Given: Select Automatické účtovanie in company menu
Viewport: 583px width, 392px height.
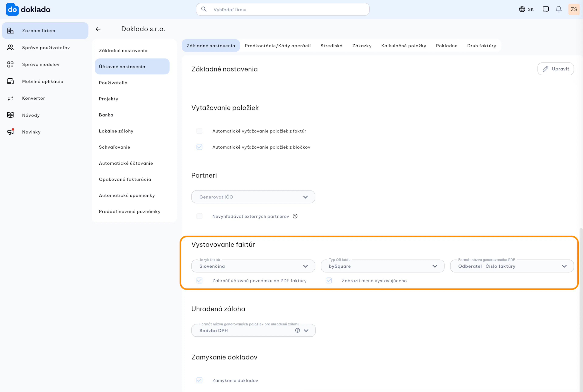Looking at the screenshot, I should click(132, 163).
